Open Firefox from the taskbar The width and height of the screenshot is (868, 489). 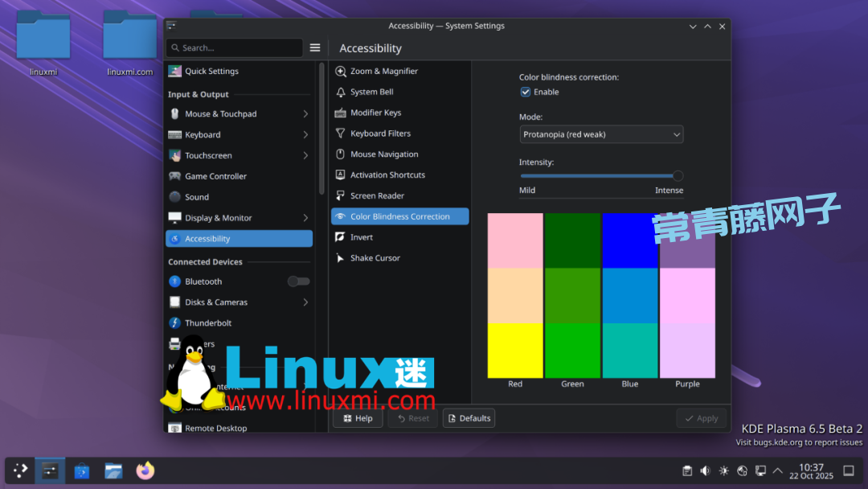(145, 471)
